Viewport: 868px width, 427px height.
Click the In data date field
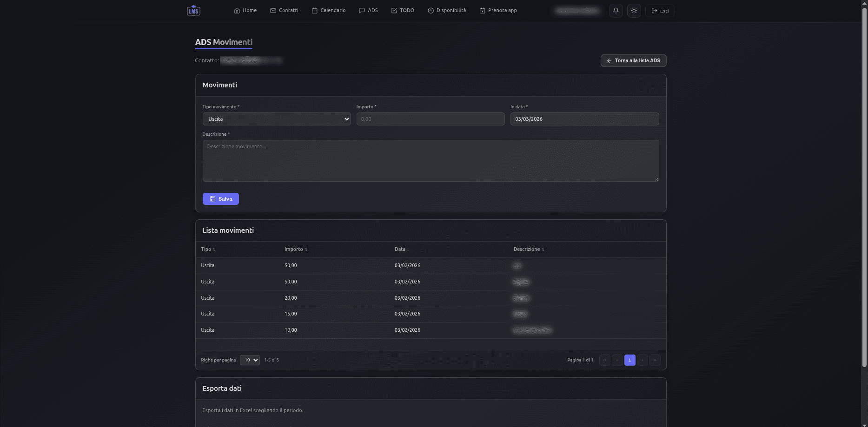pos(584,119)
